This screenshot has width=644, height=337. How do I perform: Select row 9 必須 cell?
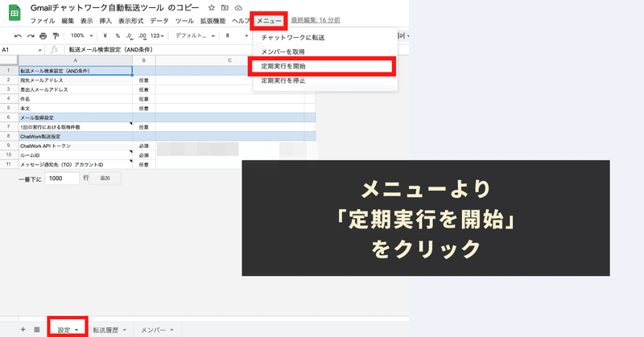[x=144, y=146]
